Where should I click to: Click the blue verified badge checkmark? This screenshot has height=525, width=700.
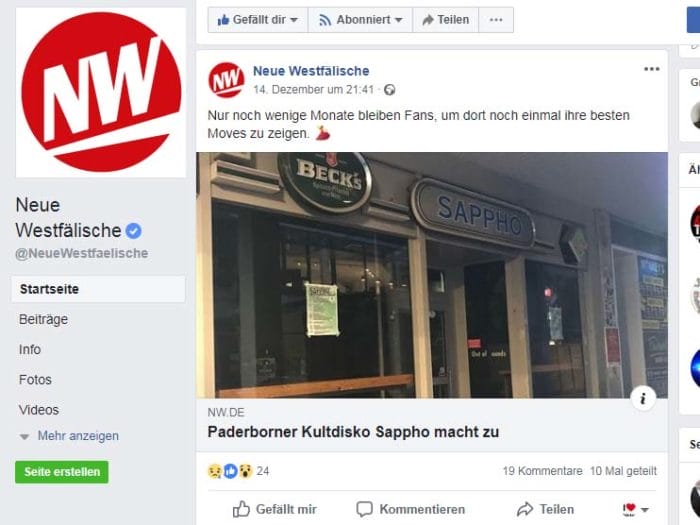(x=133, y=231)
